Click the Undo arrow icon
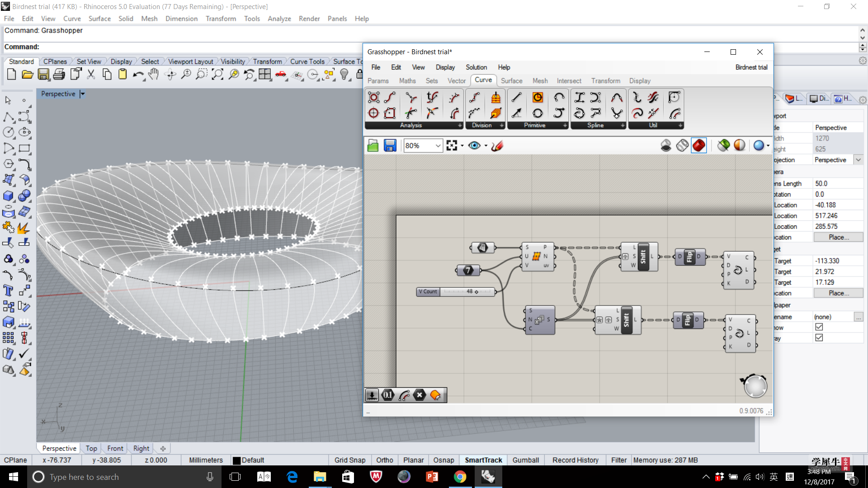868x488 pixels. [138, 75]
